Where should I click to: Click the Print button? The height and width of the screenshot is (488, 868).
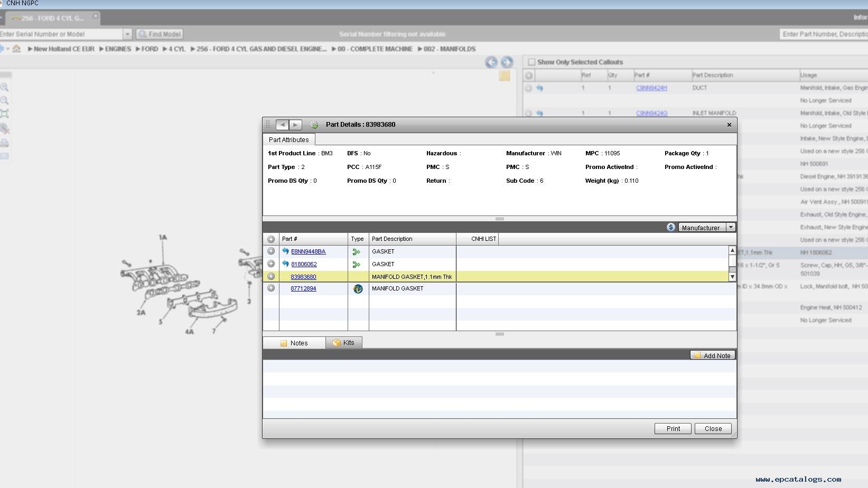(x=673, y=428)
